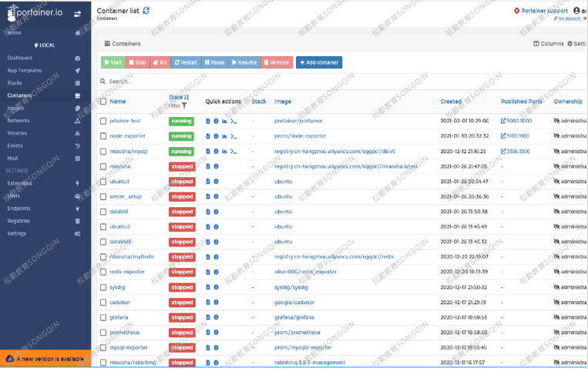Focus the container Search field
588x369 pixels.
(x=341, y=82)
